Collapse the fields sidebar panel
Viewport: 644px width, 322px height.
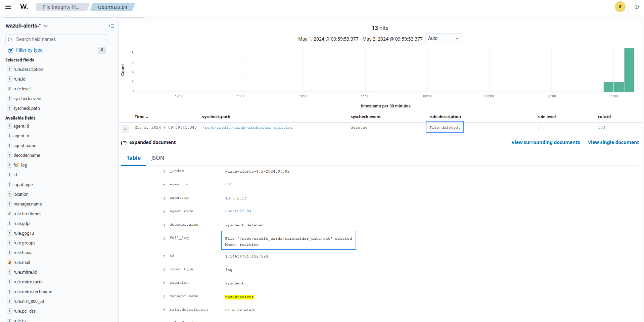click(x=111, y=26)
